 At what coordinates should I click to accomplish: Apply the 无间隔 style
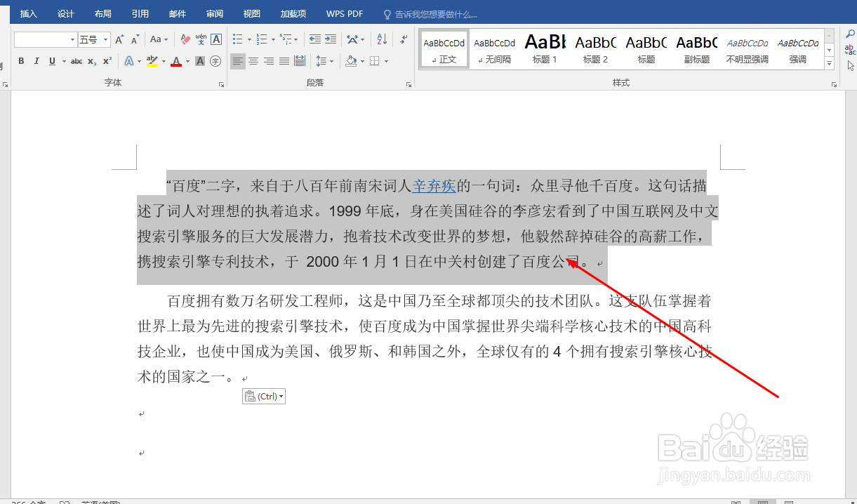pos(495,49)
